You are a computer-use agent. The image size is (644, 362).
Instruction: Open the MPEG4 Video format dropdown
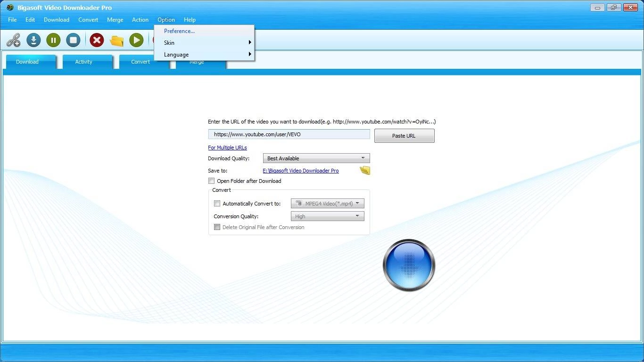(x=328, y=204)
